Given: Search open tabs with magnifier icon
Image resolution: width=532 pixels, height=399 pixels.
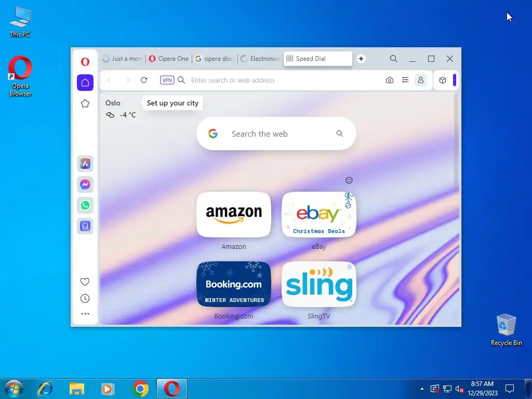Looking at the screenshot, I should point(394,59).
